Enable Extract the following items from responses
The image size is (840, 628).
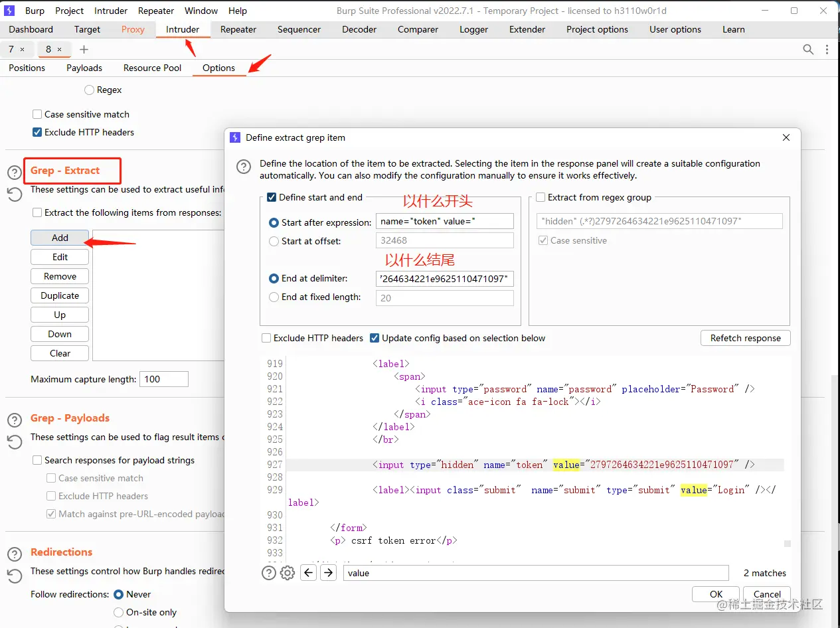(x=38, y=212)
